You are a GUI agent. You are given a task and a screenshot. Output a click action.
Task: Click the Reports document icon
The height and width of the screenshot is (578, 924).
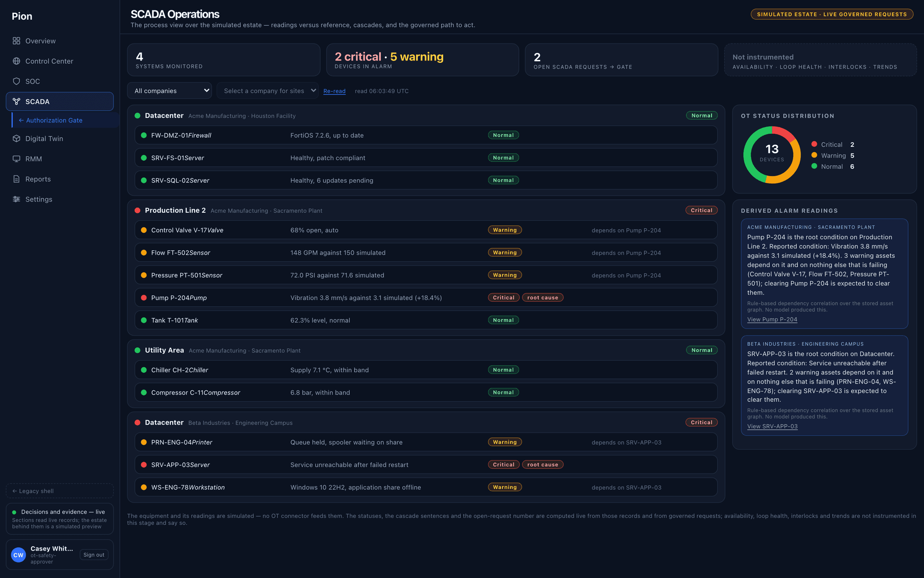point(16,179)
